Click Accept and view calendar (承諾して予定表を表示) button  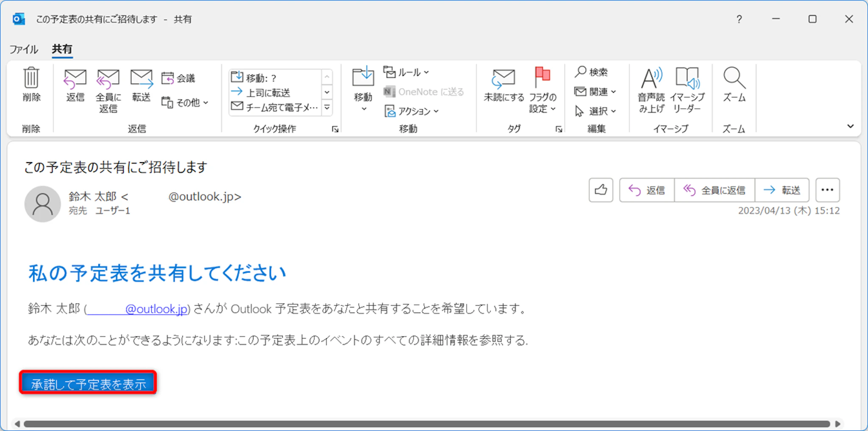[x=88, y=384]
